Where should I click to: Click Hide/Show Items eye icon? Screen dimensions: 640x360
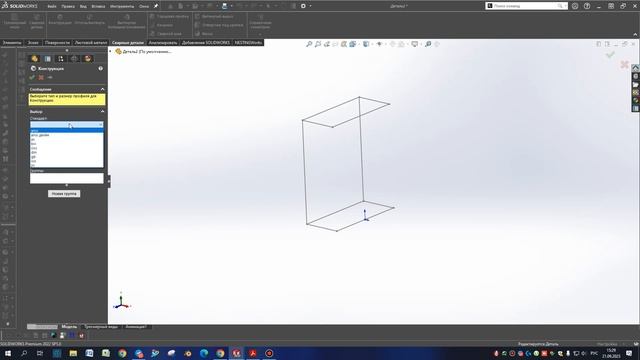pos(379,44)
